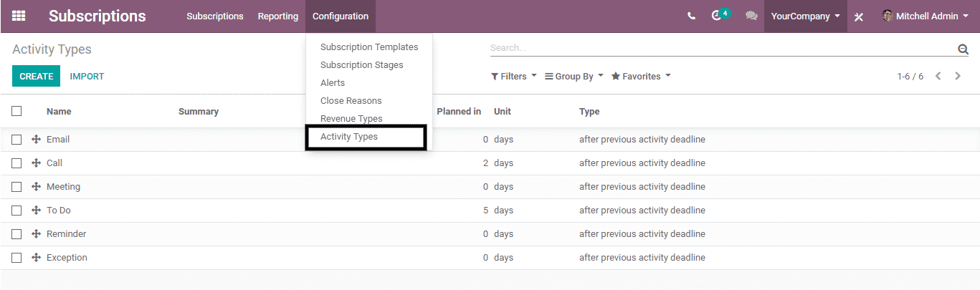
Task: Tick the checkbox for Call row
Action: pyautogui.click(x=16, y=163)
